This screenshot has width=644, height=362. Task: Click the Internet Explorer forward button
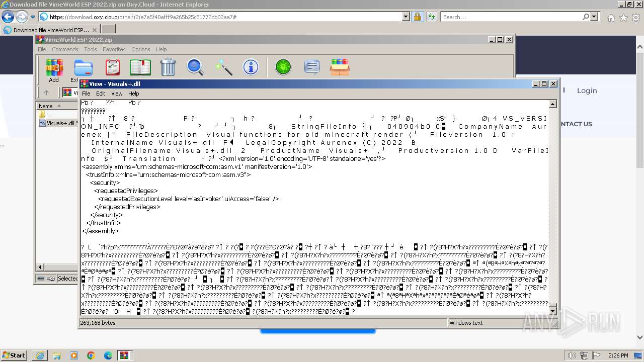[22, 17]
